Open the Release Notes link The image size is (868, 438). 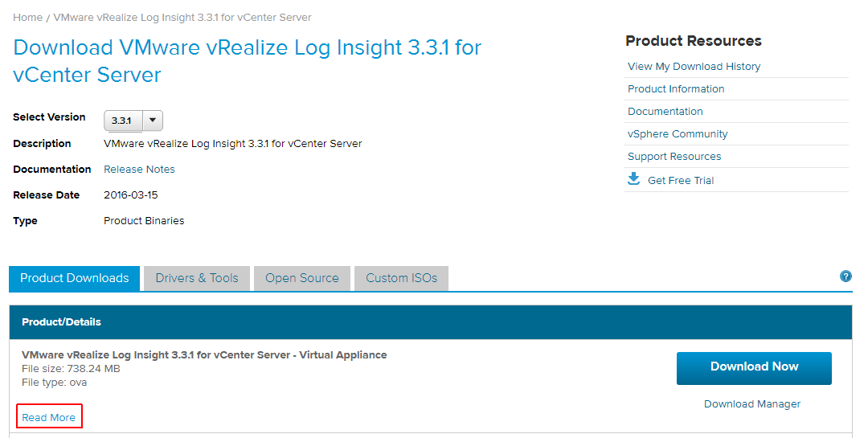139,170
